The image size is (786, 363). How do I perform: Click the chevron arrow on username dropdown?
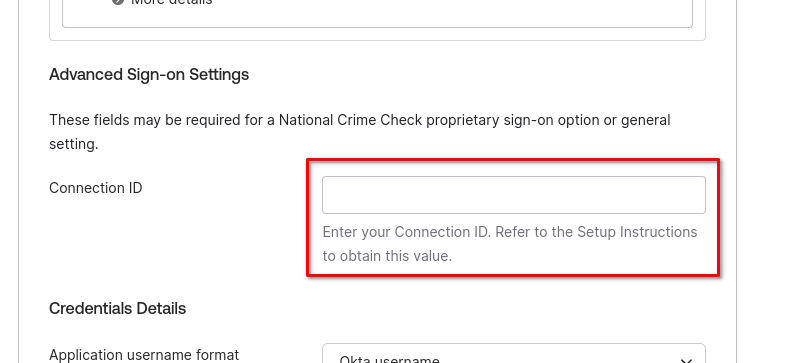pos(687,360)
